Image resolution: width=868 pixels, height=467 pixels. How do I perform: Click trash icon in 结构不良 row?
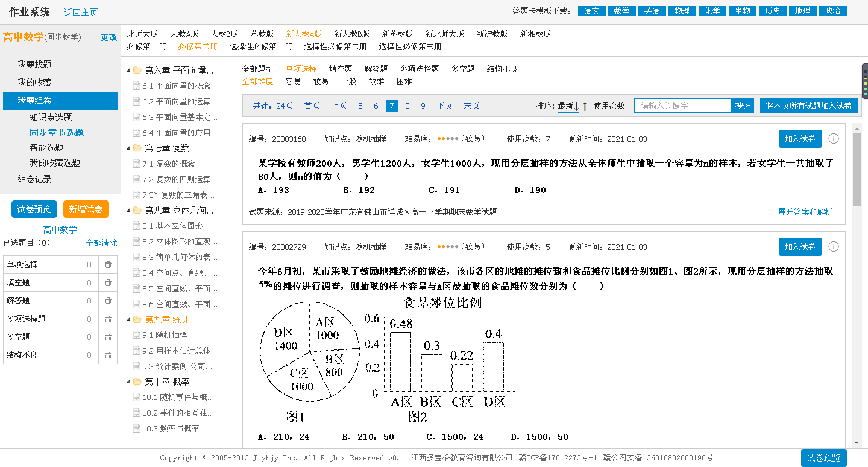pyautogui.click(x=108, y=355)
